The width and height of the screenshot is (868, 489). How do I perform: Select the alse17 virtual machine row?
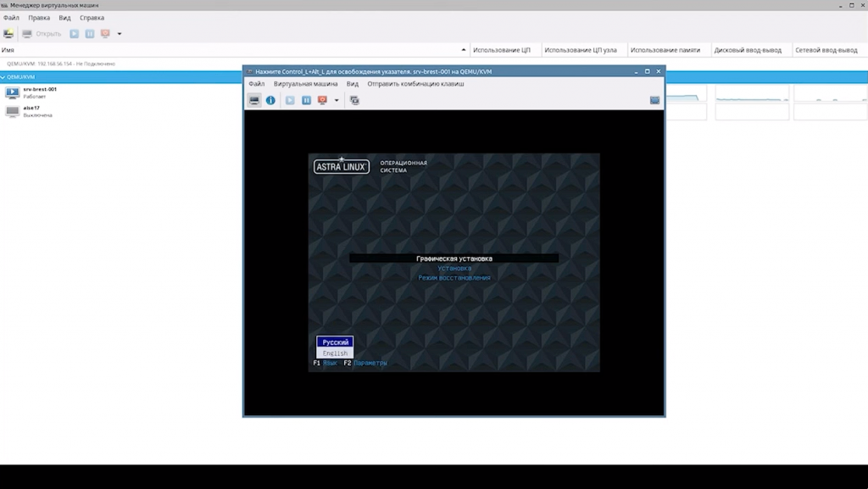[x=121, y=111]
